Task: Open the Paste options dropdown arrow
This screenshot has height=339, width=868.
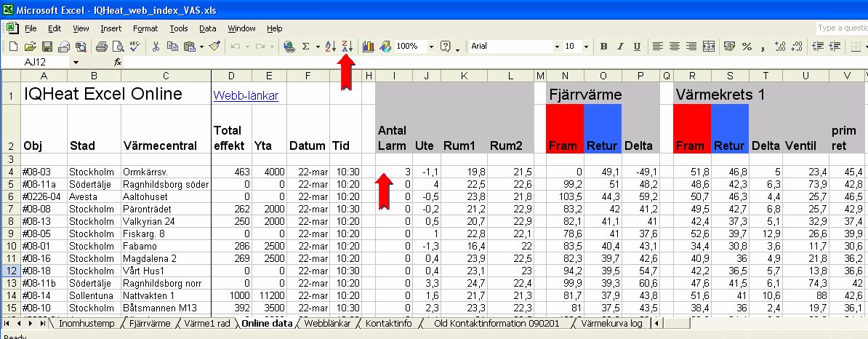Action: (201, 47)
